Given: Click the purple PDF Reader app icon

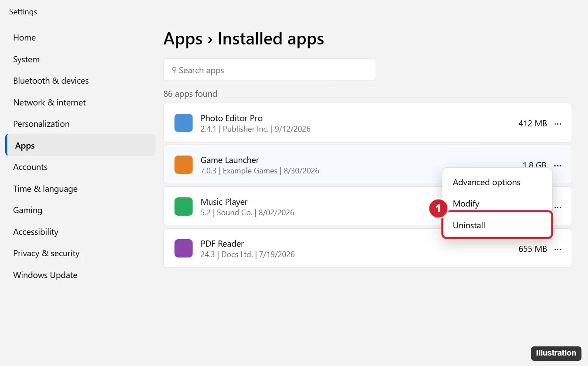Looking at the screenshot, I should [183, 248].
